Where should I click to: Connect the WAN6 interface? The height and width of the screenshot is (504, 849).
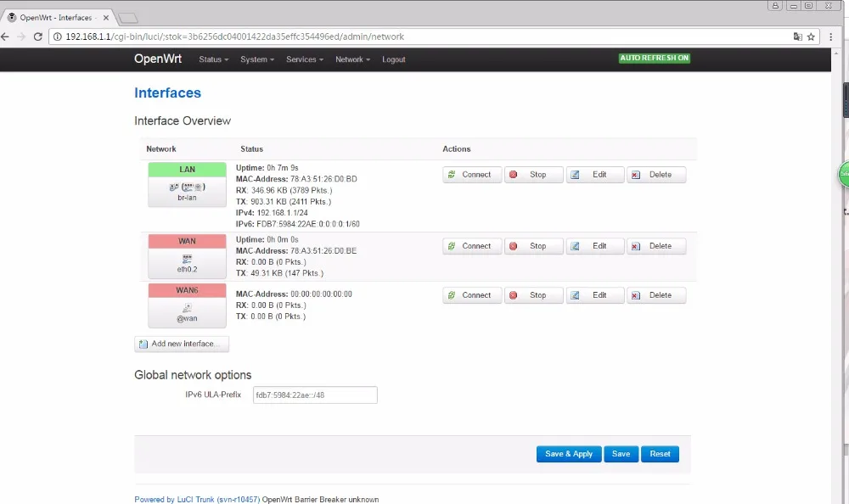471,295
